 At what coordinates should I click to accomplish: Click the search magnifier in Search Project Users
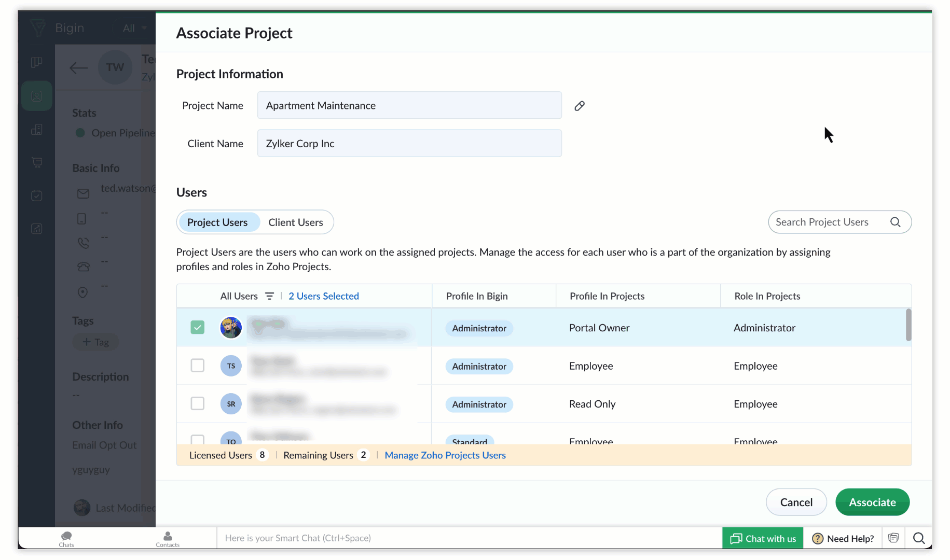tap(895, 222)
